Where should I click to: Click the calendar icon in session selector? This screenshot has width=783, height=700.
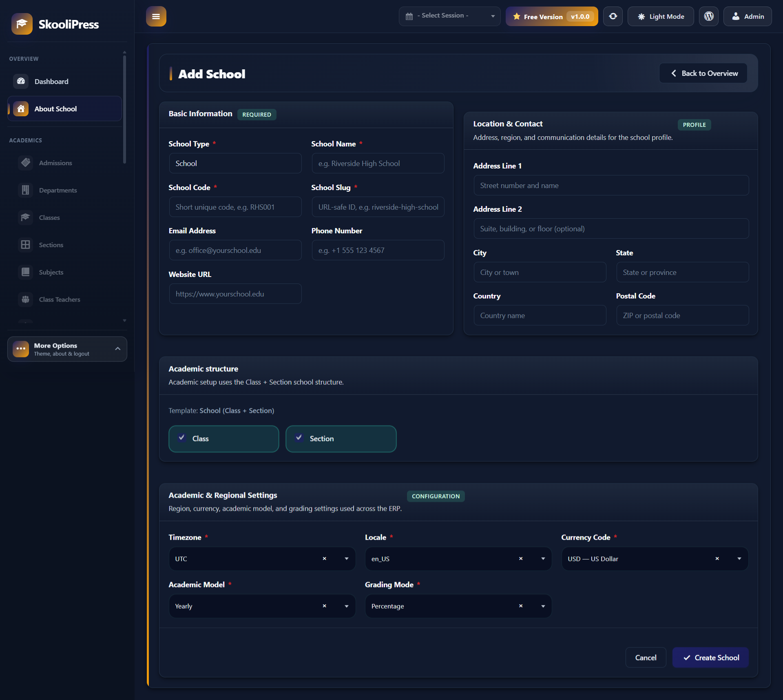409,16
